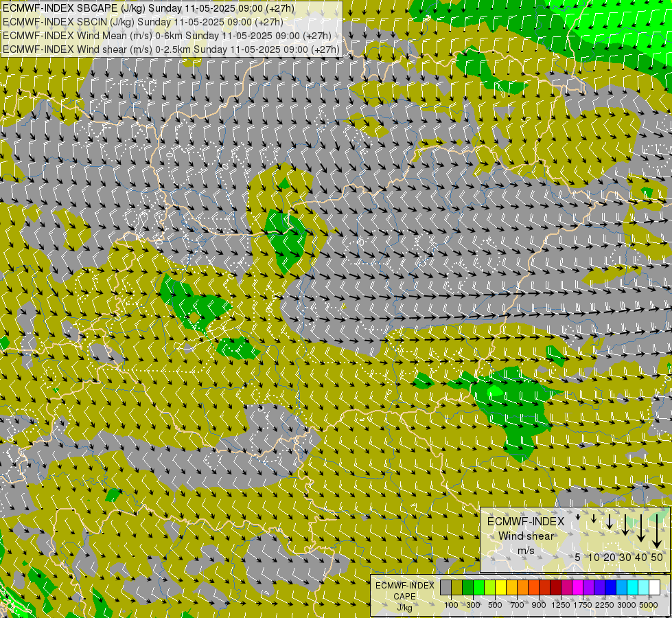The image size is (672, 618).
Task: Click the 'm/s' unit in wind shear legend
Action: (x=526, y=550)
